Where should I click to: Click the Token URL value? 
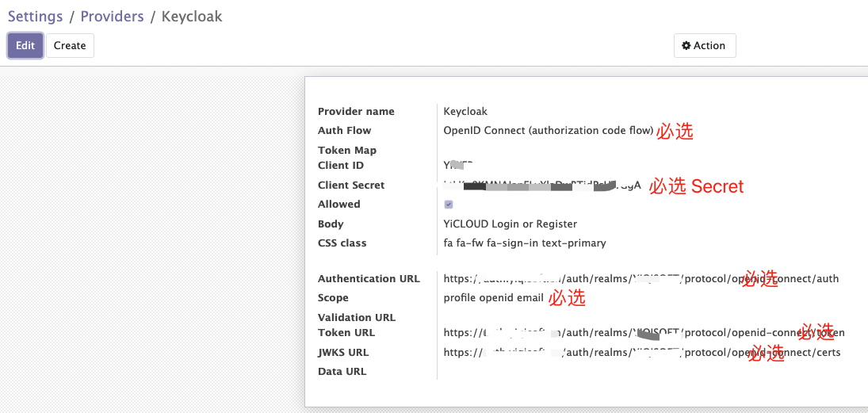[644, 333]
